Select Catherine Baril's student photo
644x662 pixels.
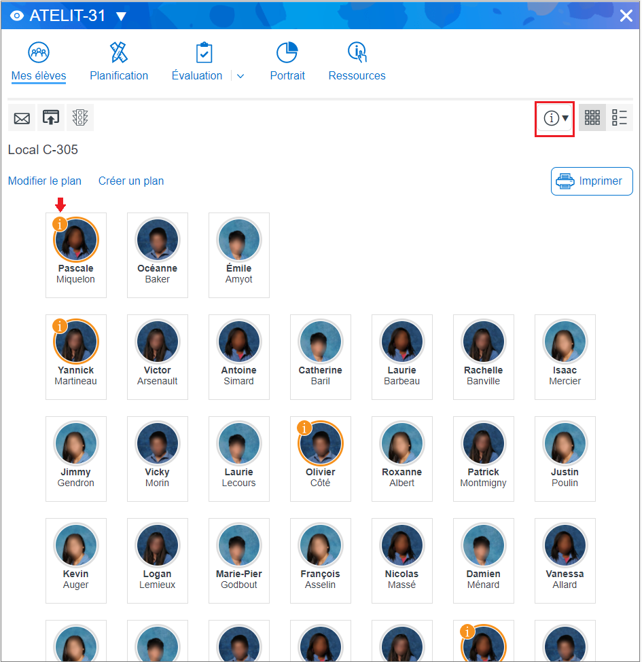tap(321, 341)
